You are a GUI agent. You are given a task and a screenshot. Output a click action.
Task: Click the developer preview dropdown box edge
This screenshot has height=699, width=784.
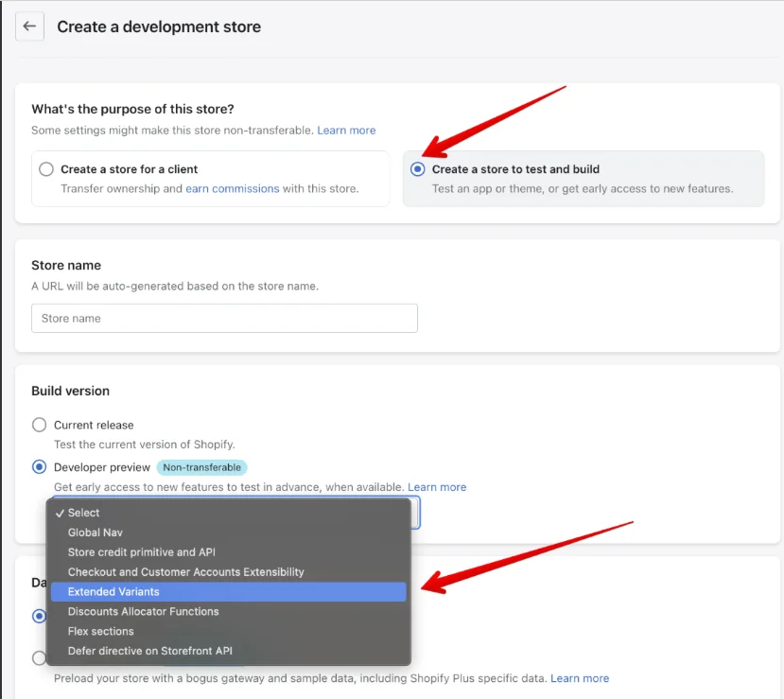click(x=416, y=513)
